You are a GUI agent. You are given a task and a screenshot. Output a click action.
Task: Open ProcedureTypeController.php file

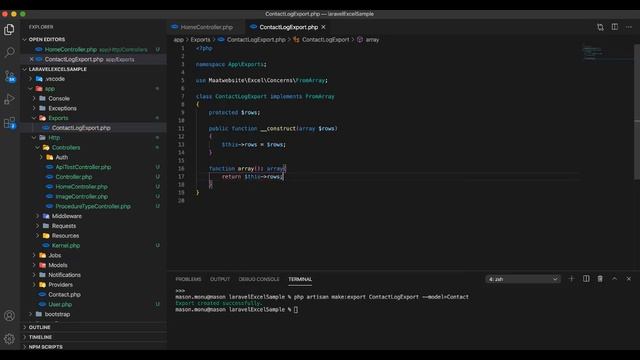pyautogui.click(x=93, y=206)
